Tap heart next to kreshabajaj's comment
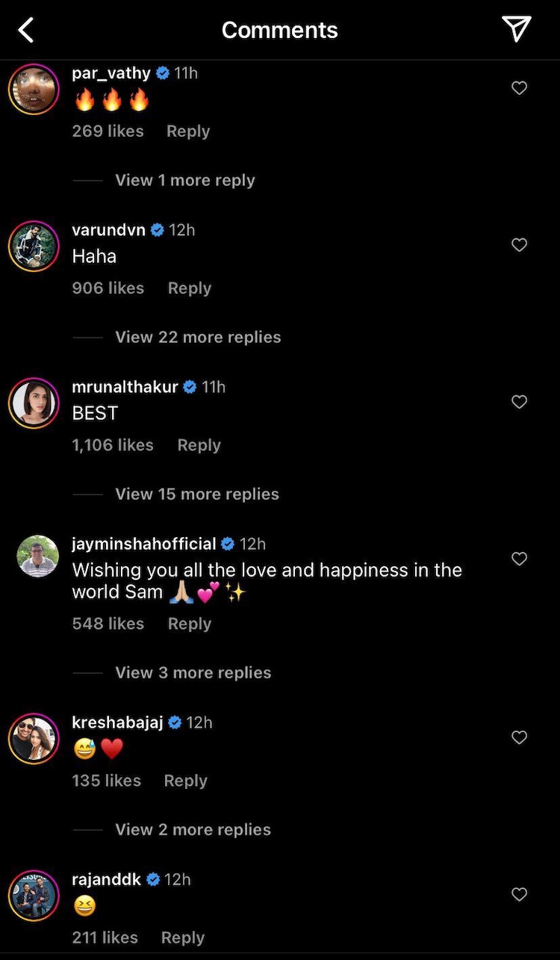Image resolution: width=560 pixels, height=960 pixels. (519, 737)
